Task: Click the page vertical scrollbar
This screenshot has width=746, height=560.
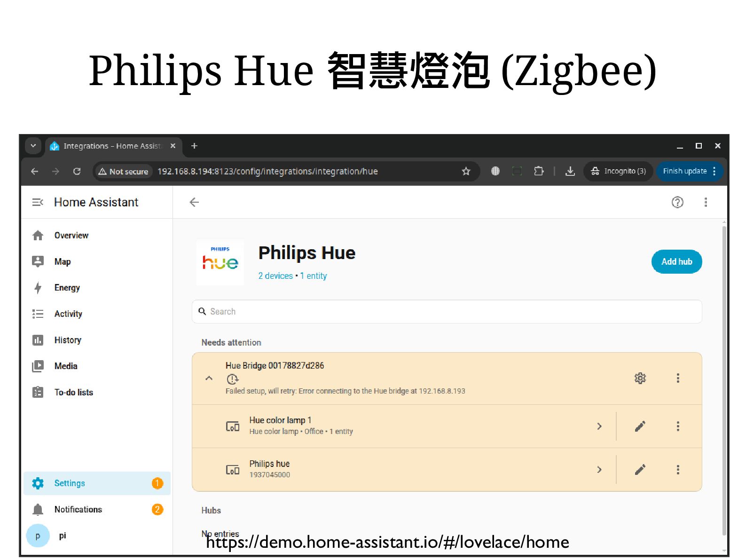Action: point(724,381)
